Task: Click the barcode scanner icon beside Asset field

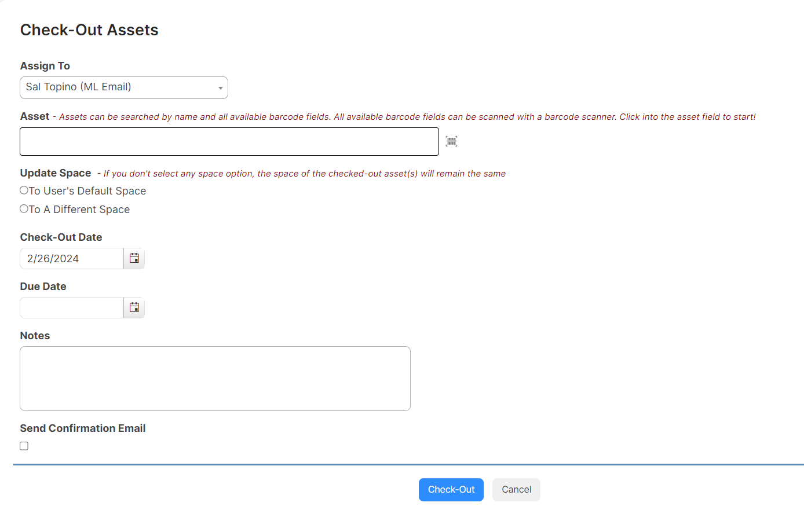Action: [x=452, y=141]
